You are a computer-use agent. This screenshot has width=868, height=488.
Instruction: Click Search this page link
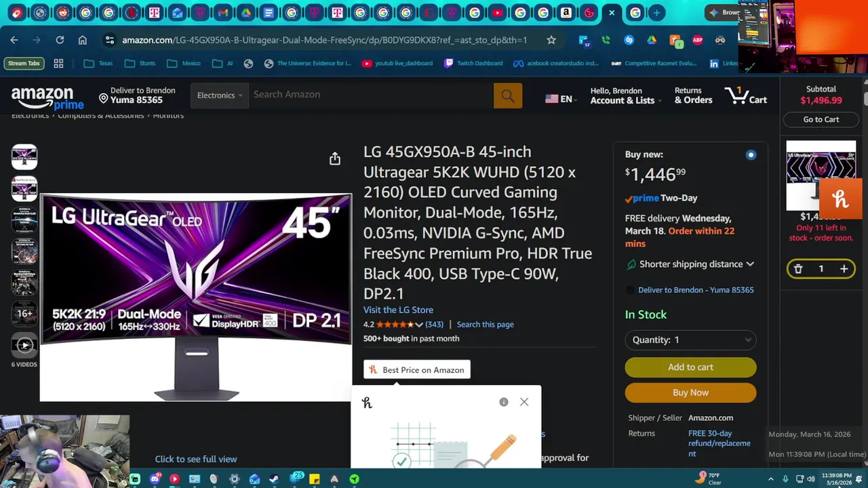click(x=485, y=325)
